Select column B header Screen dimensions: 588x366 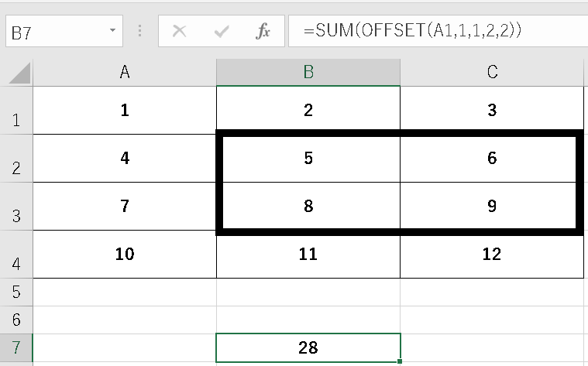(x=308, y=73)
